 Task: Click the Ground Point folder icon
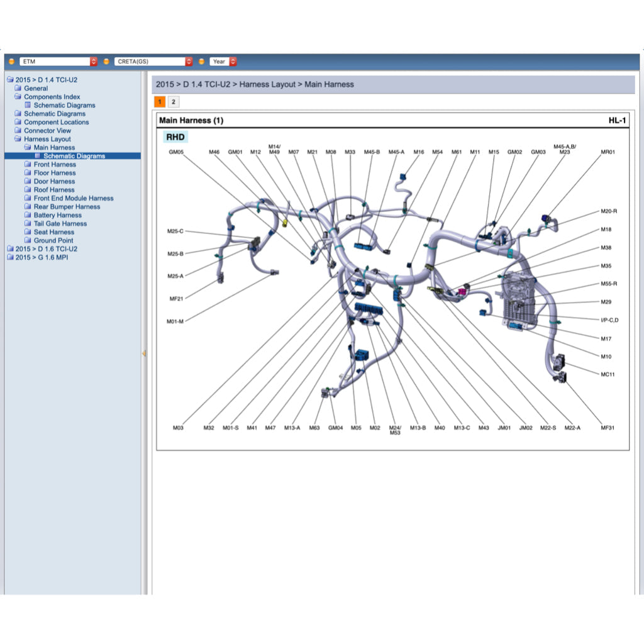click(x=28, y=241)
